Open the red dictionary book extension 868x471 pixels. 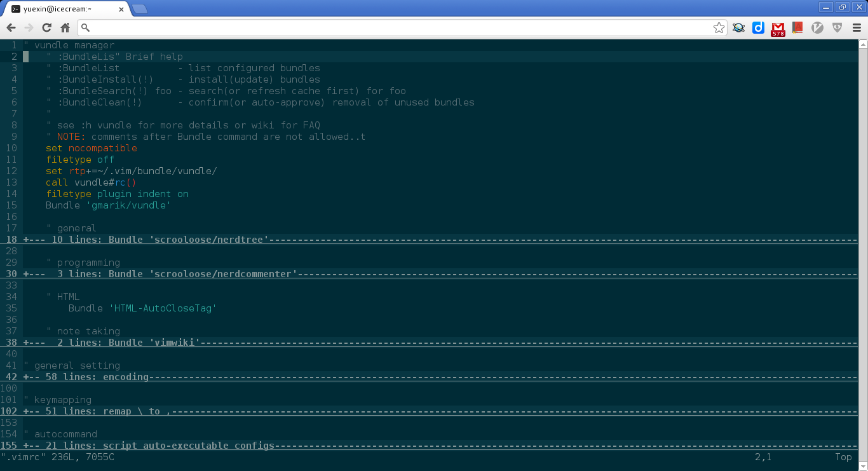point(797,27)
